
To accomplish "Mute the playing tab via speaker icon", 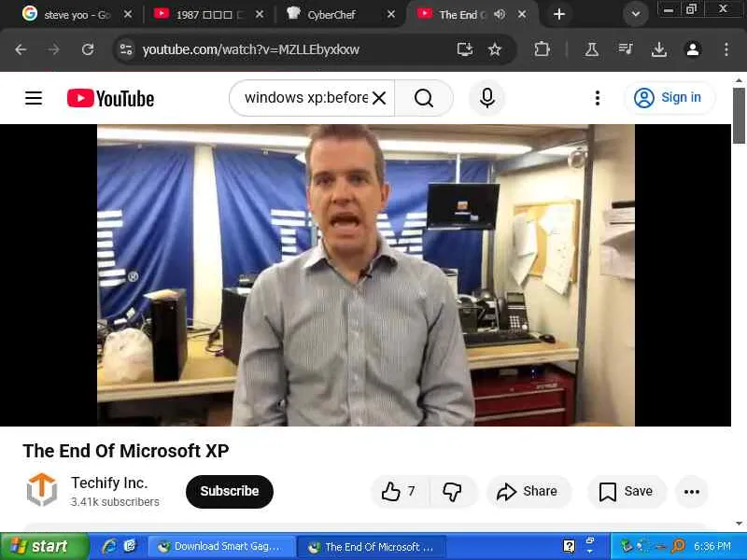I will click(500, 14).
